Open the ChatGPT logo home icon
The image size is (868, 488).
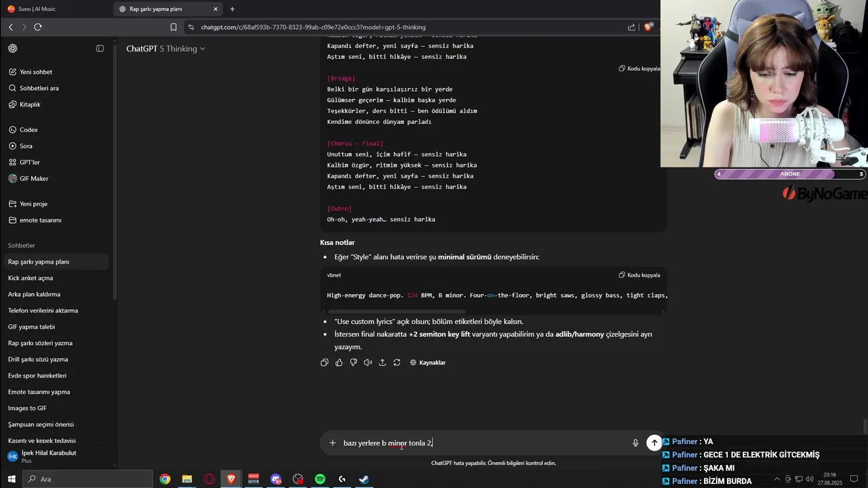coord(13,49)
